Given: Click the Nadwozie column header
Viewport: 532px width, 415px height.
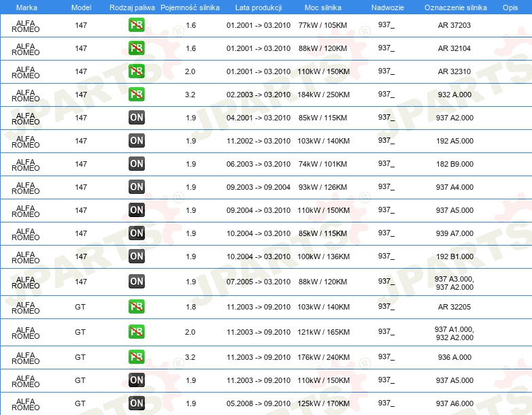Looking at the screenshot, I should pos(388,7).
